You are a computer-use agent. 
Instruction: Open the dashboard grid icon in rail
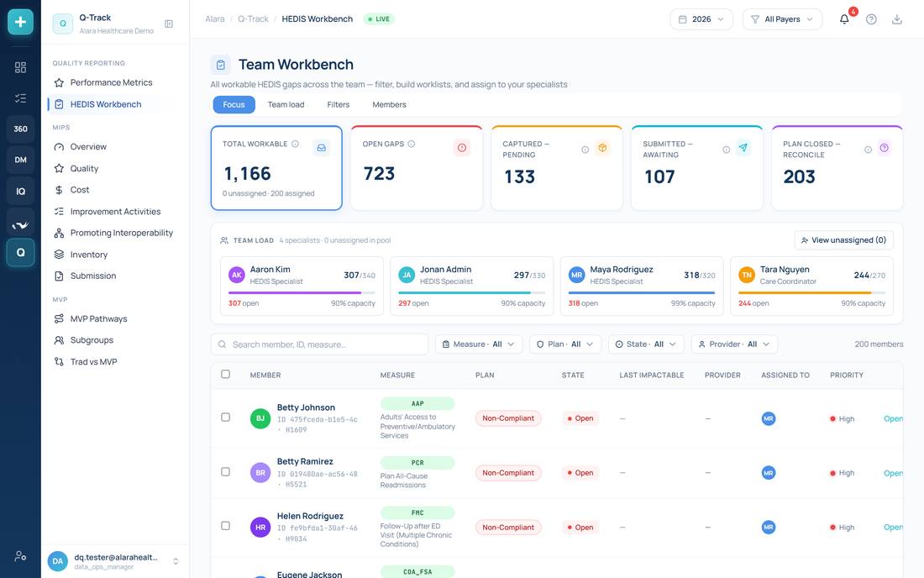[21, 67]
